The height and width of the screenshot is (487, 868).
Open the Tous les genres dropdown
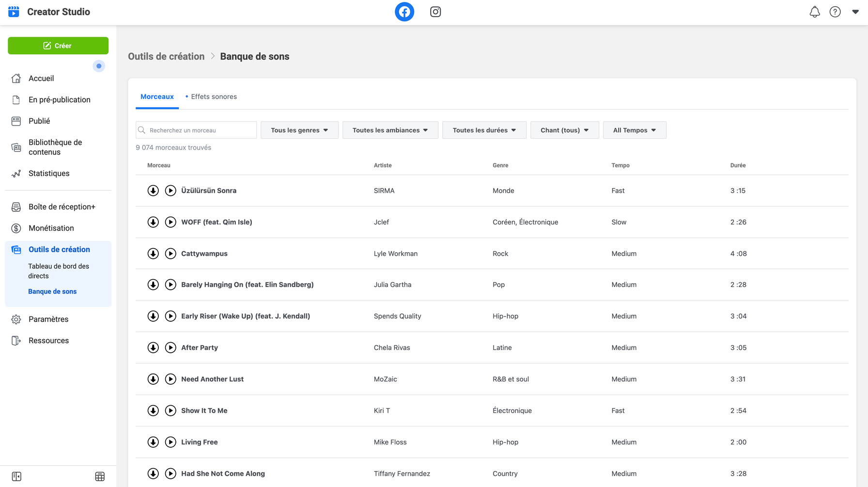pyautogui.click(x=299, y=130)
